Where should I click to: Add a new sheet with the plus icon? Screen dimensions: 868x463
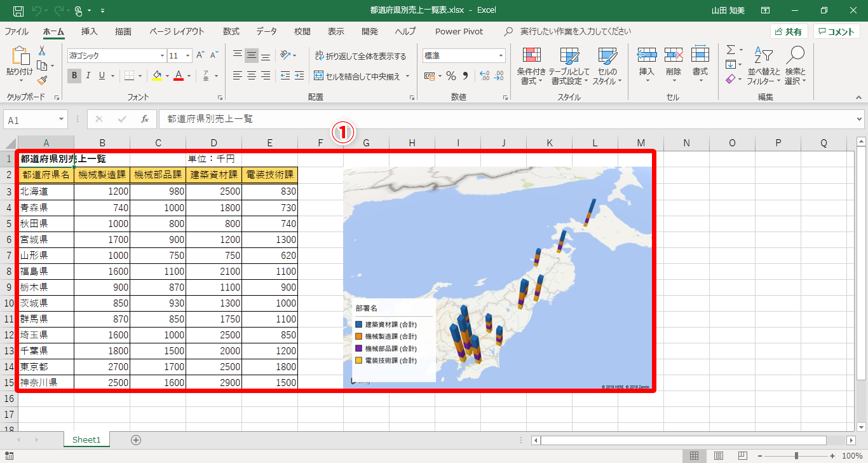click(x=135, y=439)
